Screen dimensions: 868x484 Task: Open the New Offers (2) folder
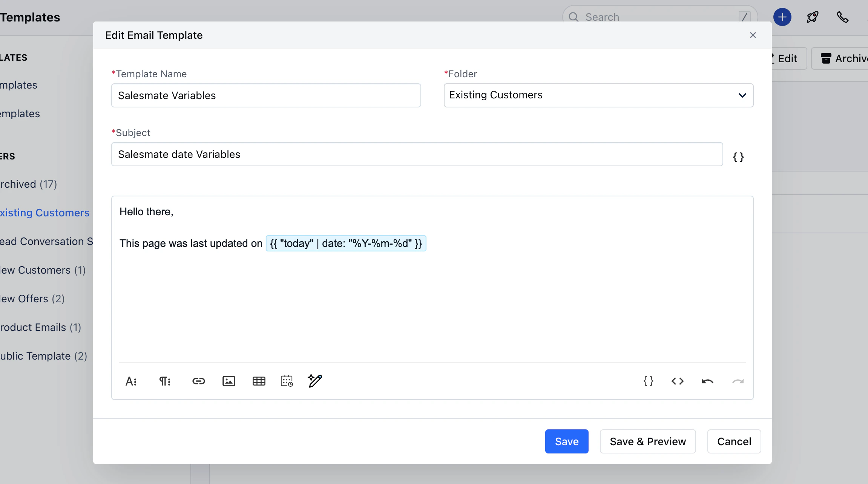[x=32, y=299]
